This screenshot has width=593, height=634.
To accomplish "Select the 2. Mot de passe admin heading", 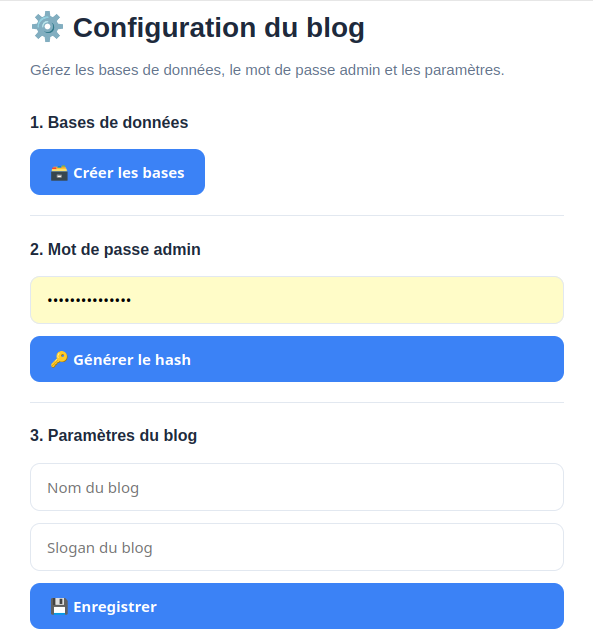I will pyautogui.click(x=115, y=249).
